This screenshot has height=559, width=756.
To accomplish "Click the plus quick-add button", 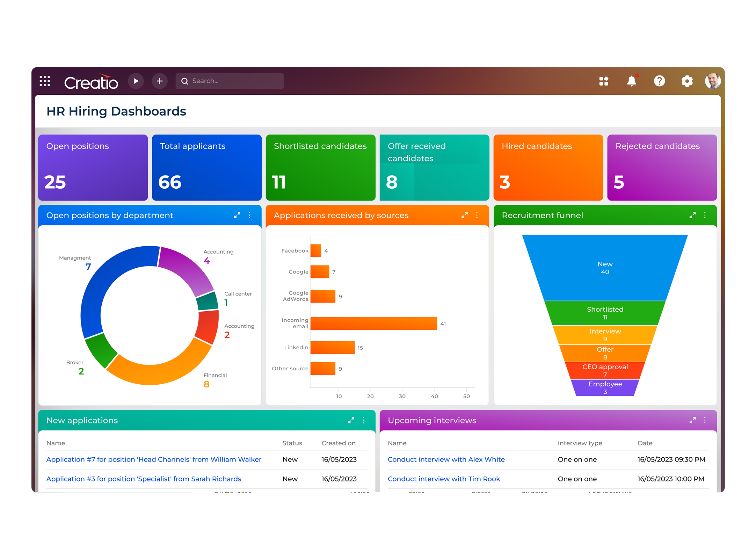I will (160, 81).
